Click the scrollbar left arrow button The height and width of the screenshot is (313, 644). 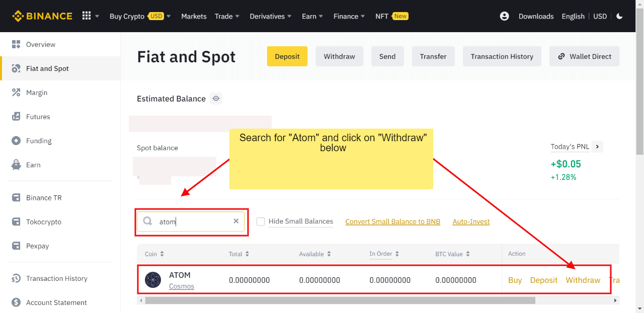click(141, 300)
